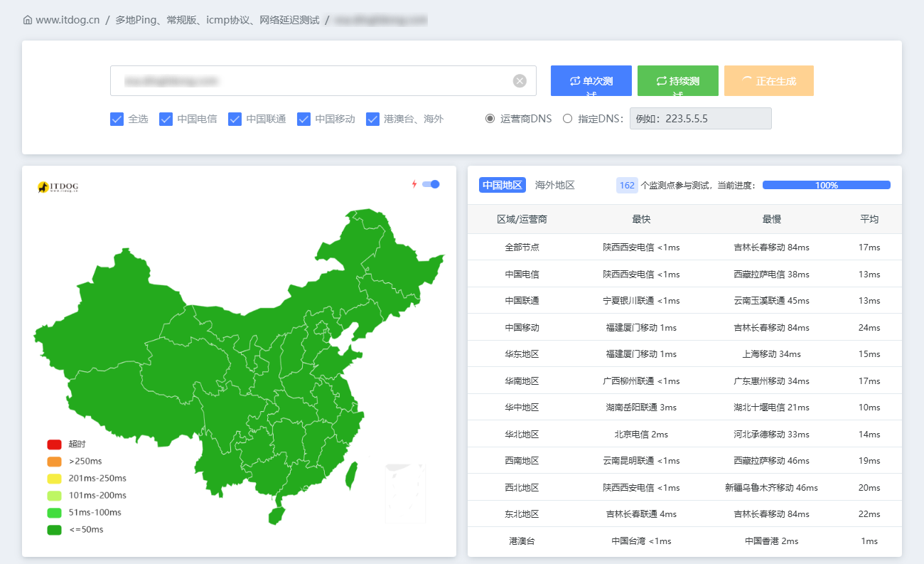Start a 单次测试 ping test
The width and height of the screenshot is (924, 564).
point(591,81)
